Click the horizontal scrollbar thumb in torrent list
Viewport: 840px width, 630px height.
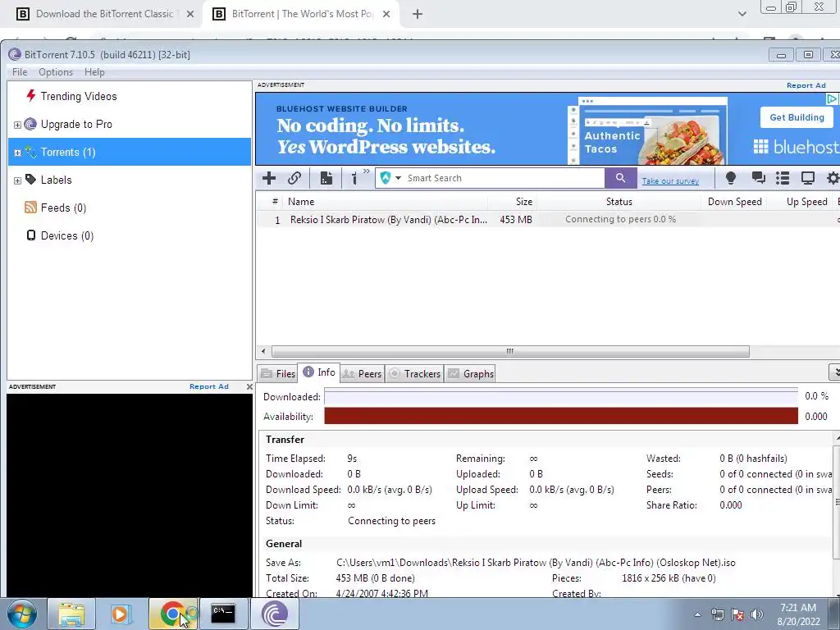click(510, 351)
